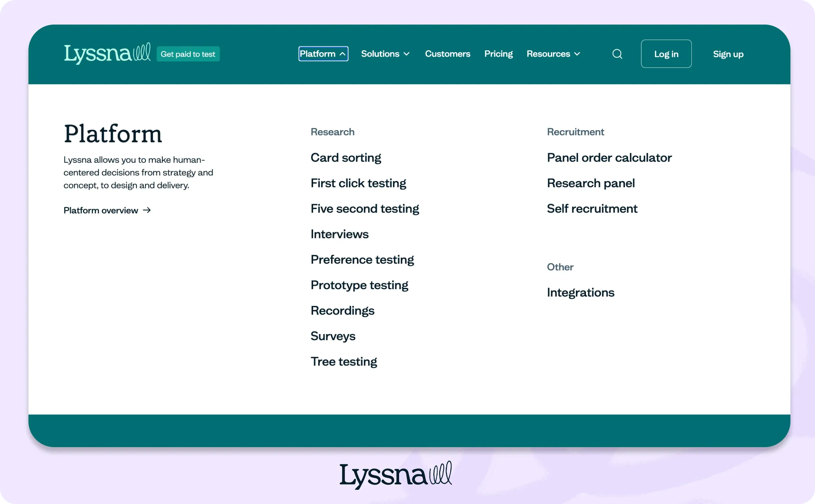Expand the Resources dropdown
The width and height of the screenshot is (815, 504).
(553, 54)
